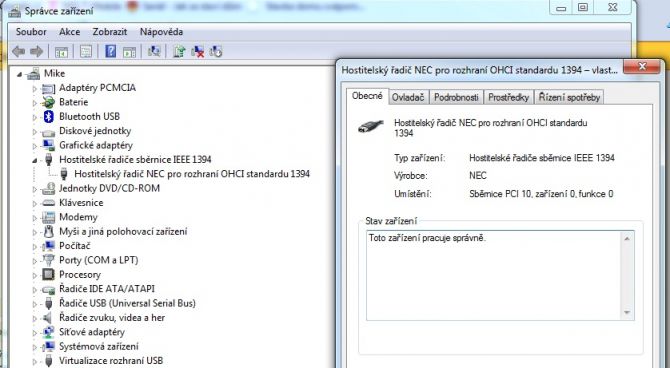This screenshot has height=368, width=670.
Task: Click the Baterie tree label
Action: coord(73,102)
